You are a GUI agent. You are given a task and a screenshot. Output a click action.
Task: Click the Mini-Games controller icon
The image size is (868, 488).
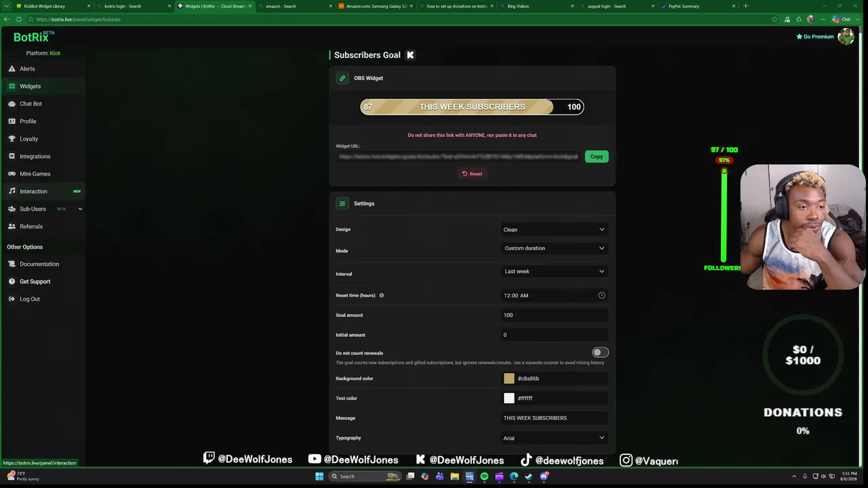click(x=12, y=174)
